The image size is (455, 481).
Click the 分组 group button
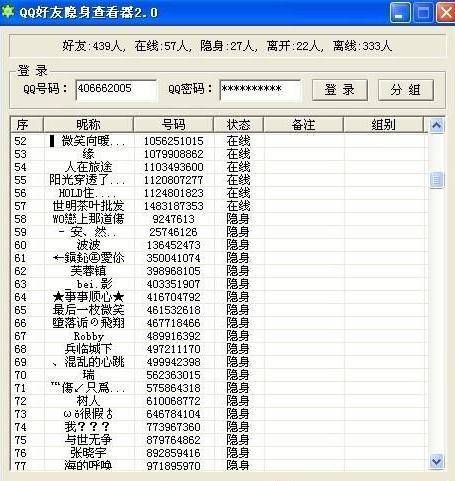[x=406, y=90]
